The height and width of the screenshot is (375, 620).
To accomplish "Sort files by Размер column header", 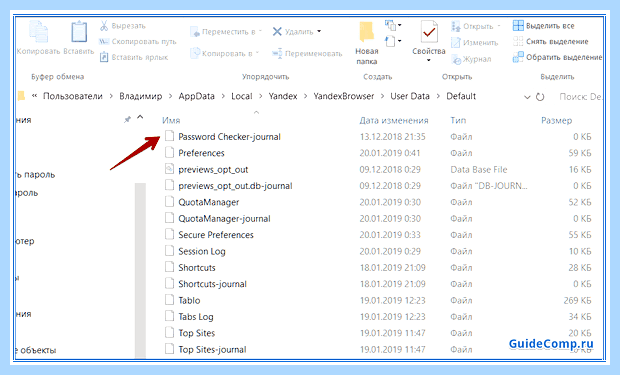I will (556, 120).
